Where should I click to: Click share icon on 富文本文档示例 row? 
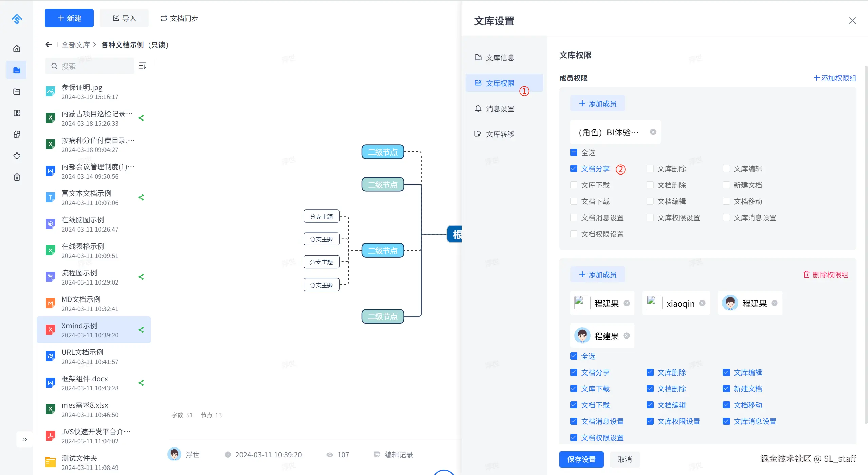[x=141, y=197]
